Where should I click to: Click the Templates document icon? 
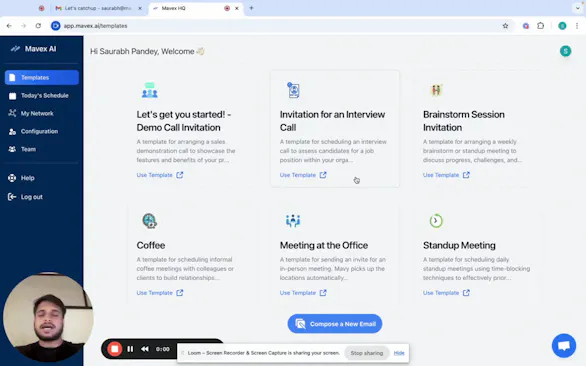coord(12,77)
